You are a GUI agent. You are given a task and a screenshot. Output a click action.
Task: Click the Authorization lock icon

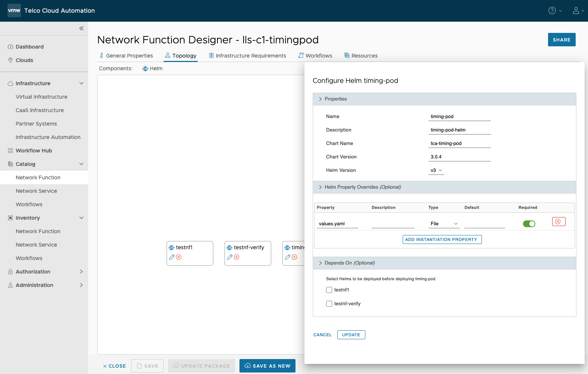coord(10,272)
